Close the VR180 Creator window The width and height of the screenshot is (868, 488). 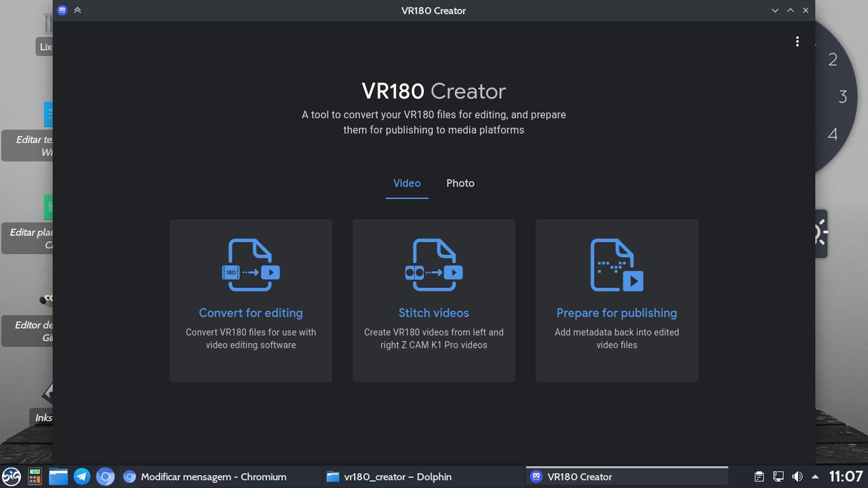806,10
